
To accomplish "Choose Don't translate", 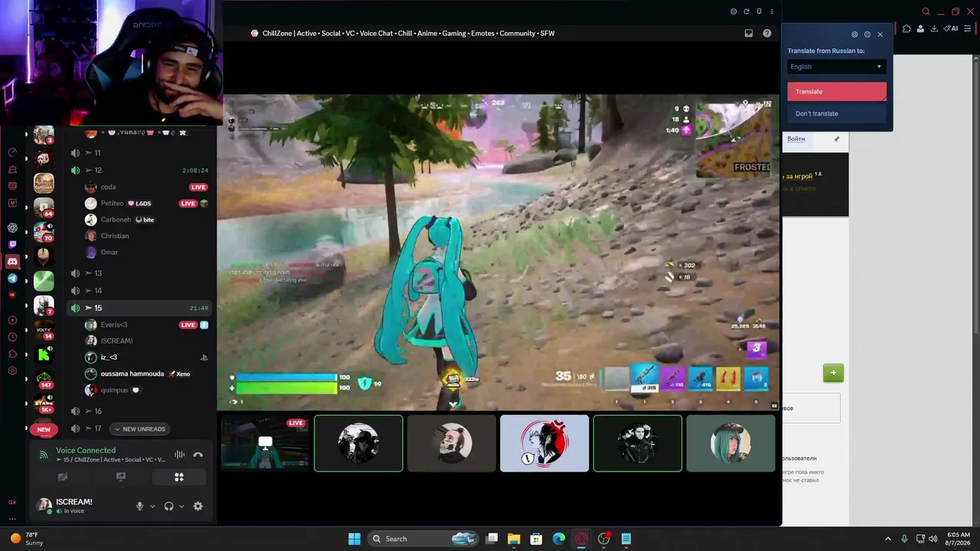I will tap(837, 113).
